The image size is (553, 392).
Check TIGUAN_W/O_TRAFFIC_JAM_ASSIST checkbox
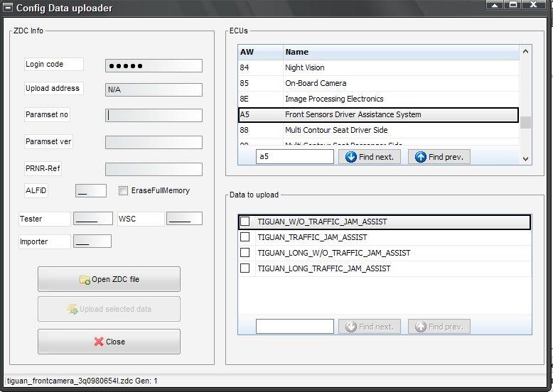[x=245, y=222]
